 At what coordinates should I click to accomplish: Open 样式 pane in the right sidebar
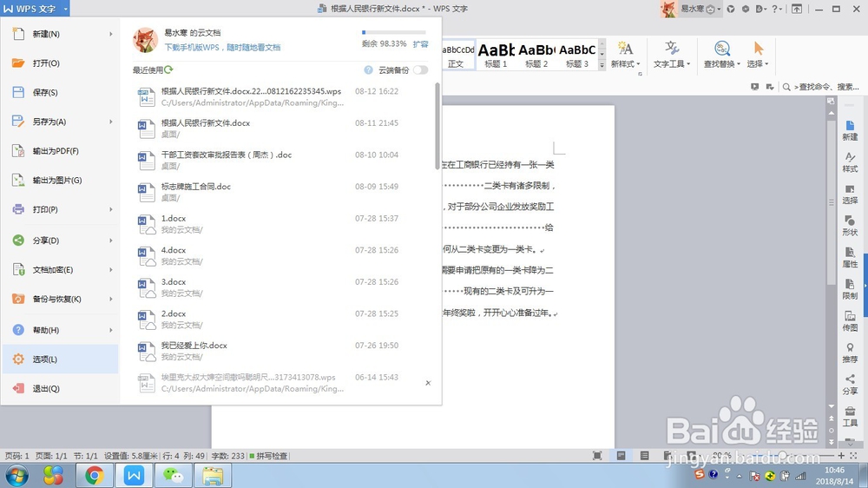[x=851, y=162]
